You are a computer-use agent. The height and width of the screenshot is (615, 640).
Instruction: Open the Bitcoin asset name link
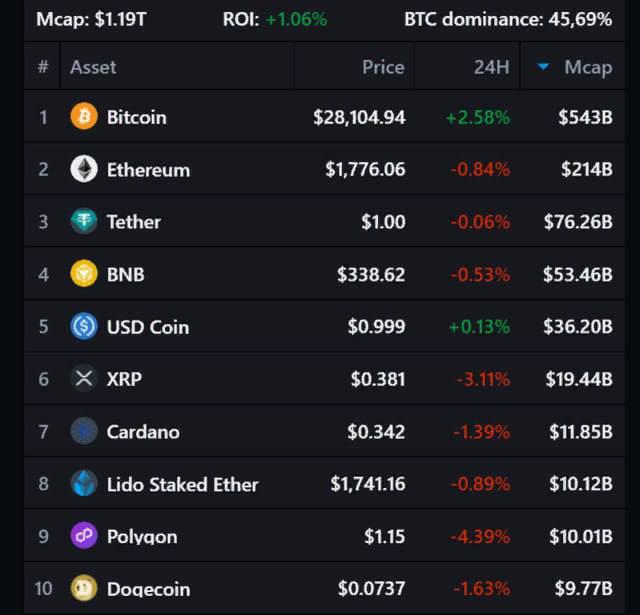137,118
